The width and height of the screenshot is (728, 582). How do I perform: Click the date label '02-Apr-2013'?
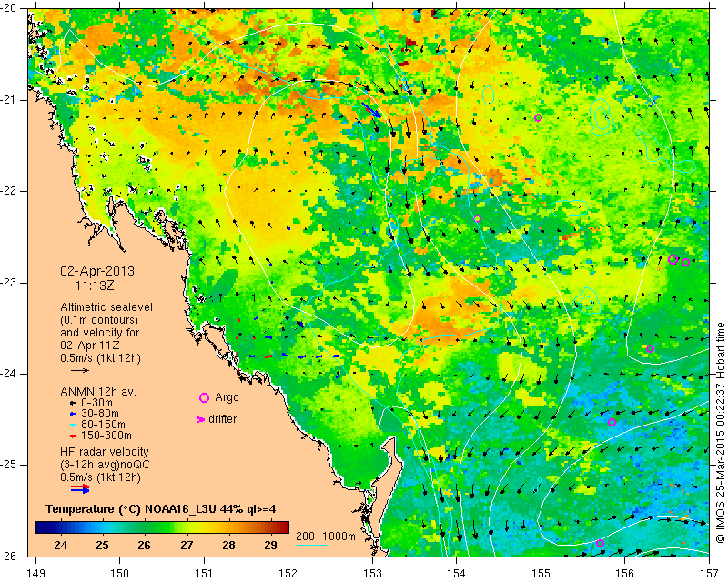97,271
